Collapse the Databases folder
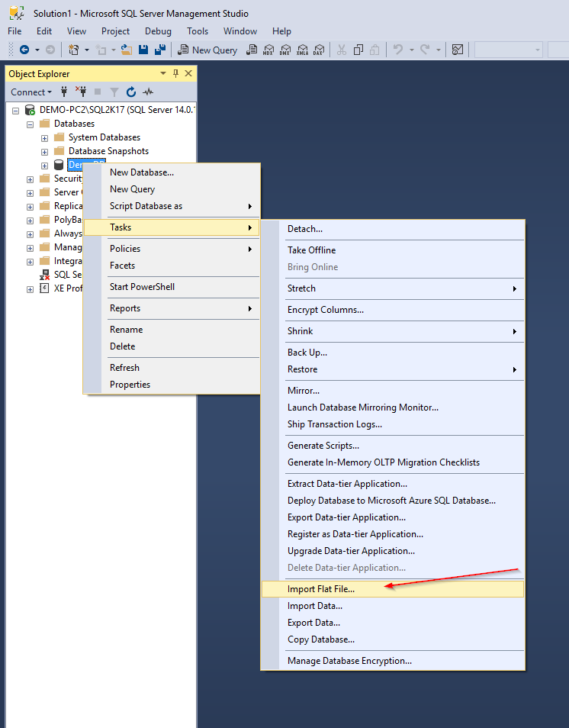 (x=31, y=124)
